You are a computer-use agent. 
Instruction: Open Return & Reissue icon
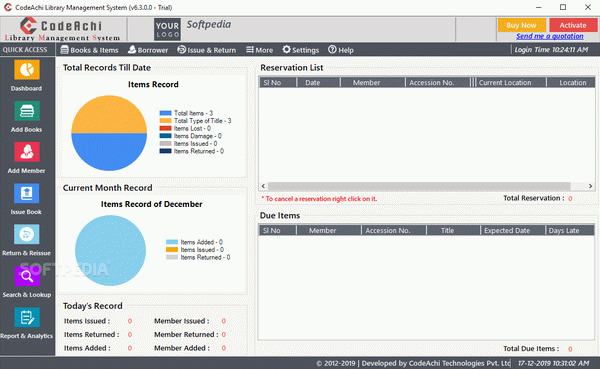[27, 234]
